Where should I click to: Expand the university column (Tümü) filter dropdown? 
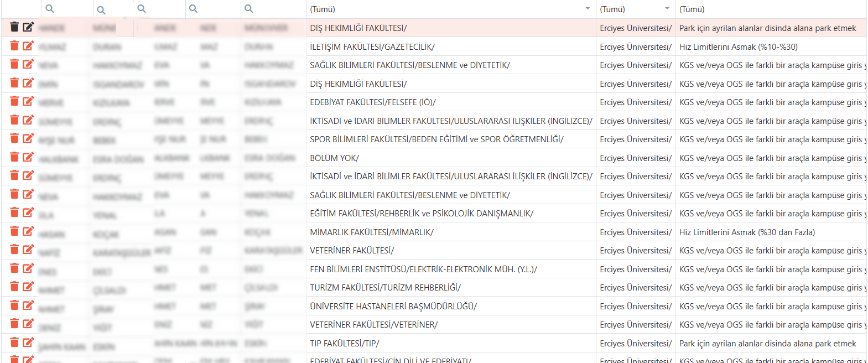(x=667, y=9)
